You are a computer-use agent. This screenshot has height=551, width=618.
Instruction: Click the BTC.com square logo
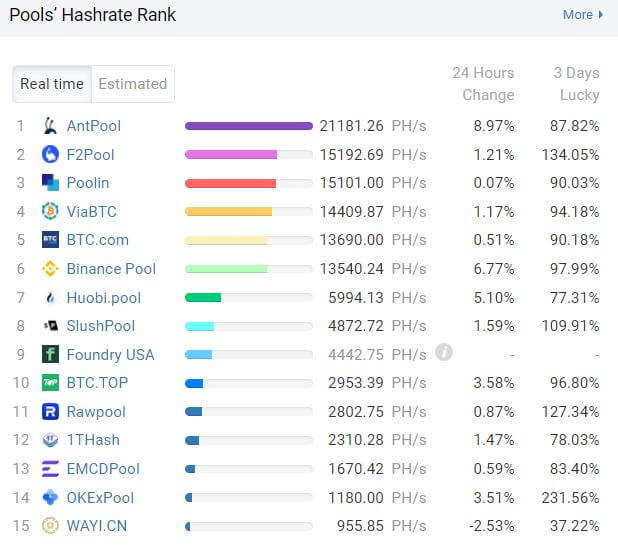tap(50, 240)
